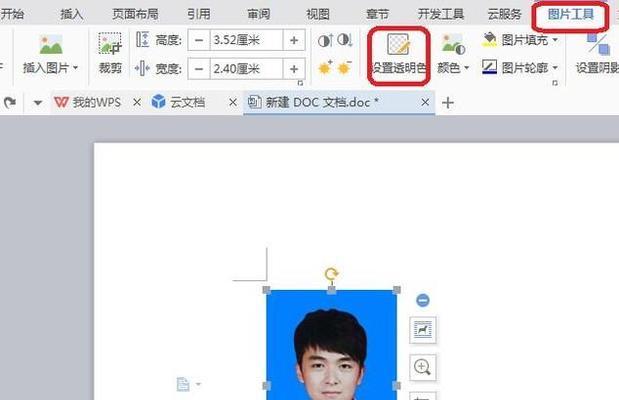Open the 颜色 color menu
619x400 pixels.
click(x=453, y=54)
